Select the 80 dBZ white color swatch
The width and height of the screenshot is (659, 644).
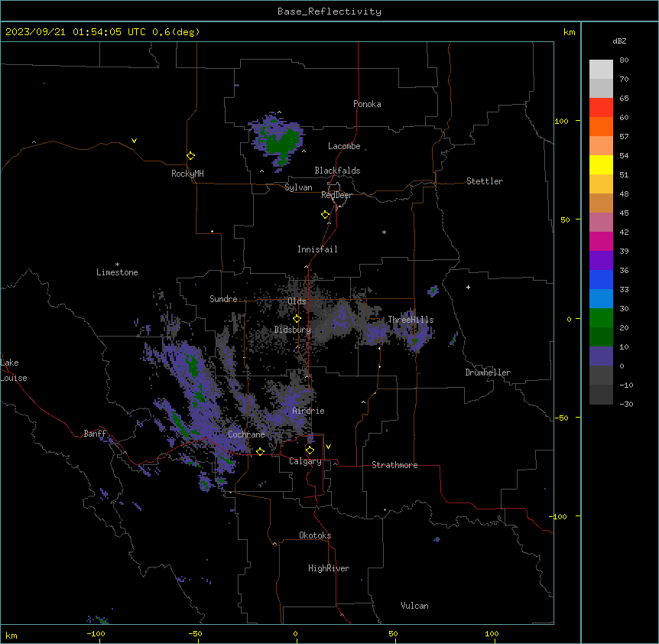(x=601, y=70)
